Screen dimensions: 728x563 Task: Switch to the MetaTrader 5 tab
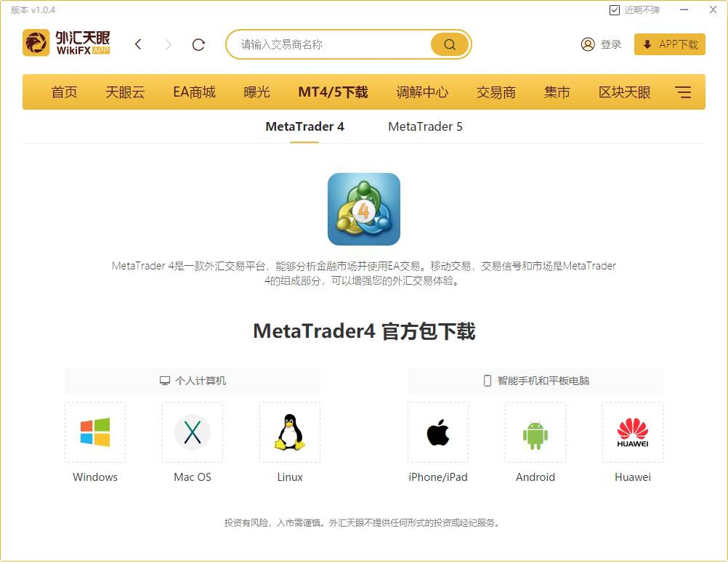(425, 126)
